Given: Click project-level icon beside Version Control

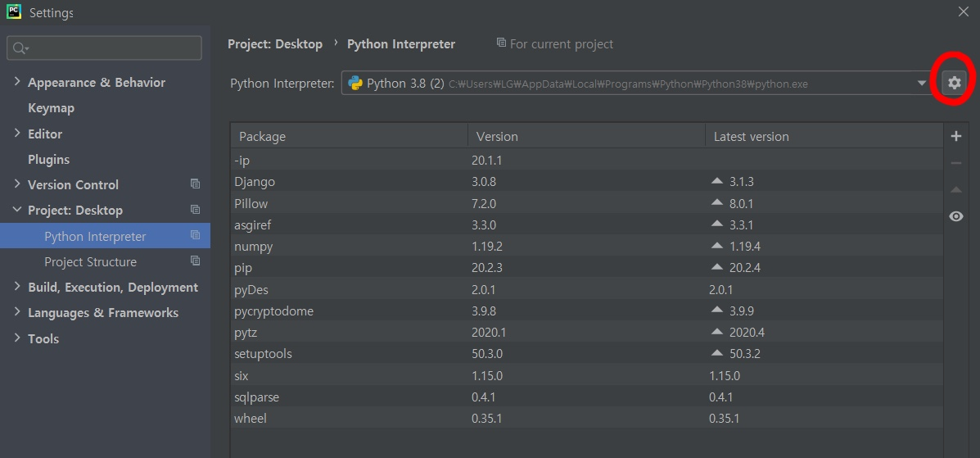Looking at the screenshot, I should [x=195, y=184].
